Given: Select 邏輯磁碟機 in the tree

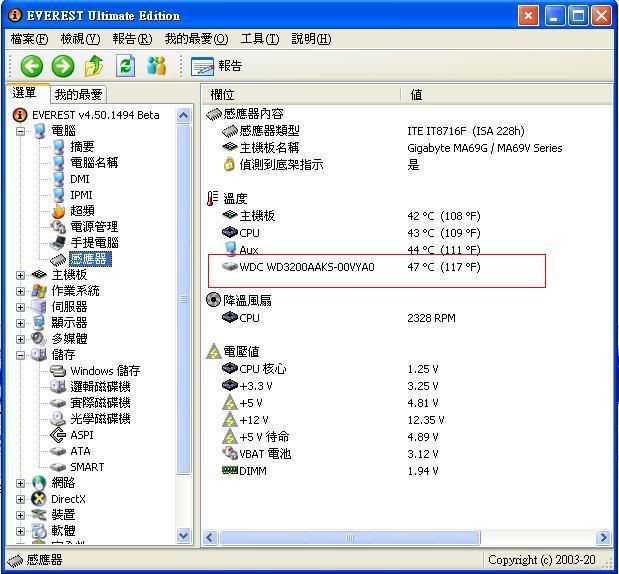Looking at the screenshot, I should click(100, 387).
